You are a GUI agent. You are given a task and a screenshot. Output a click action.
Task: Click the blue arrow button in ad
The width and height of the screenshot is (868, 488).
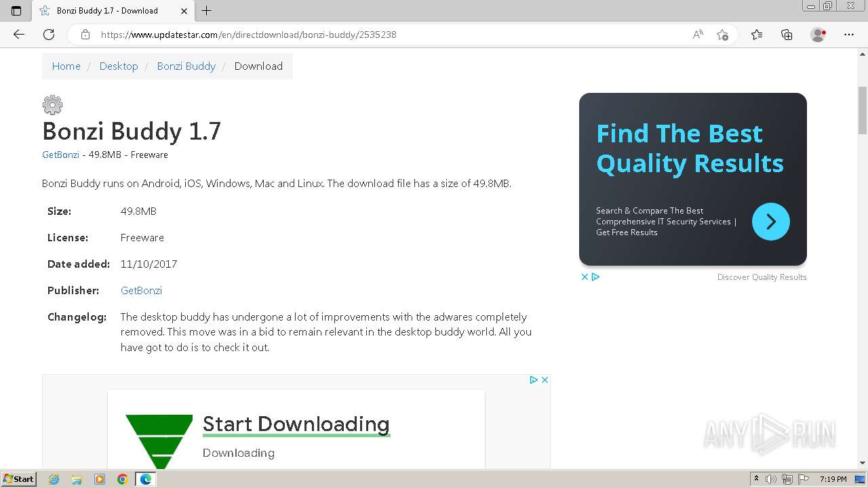point(771,222)
